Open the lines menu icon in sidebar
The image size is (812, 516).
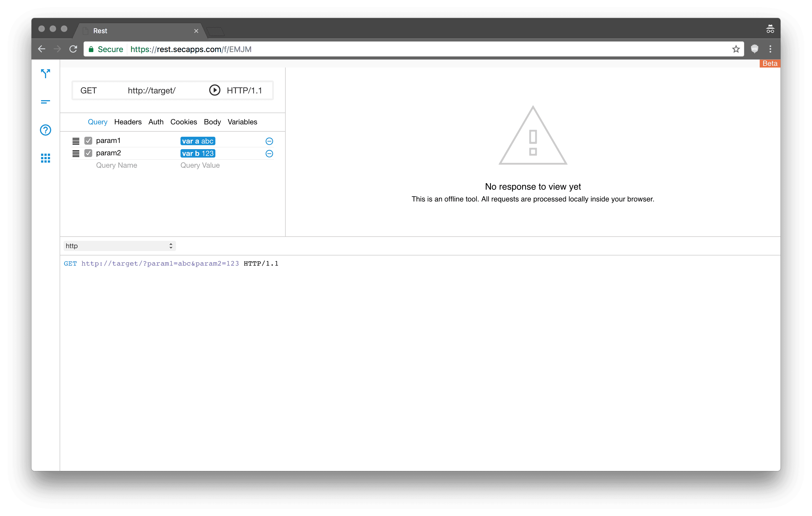(x=46, y=102)
